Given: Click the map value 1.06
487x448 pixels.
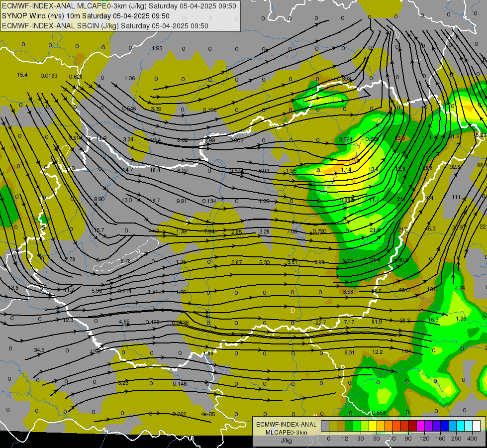Looking at the screenshot, I should (130, 78).
